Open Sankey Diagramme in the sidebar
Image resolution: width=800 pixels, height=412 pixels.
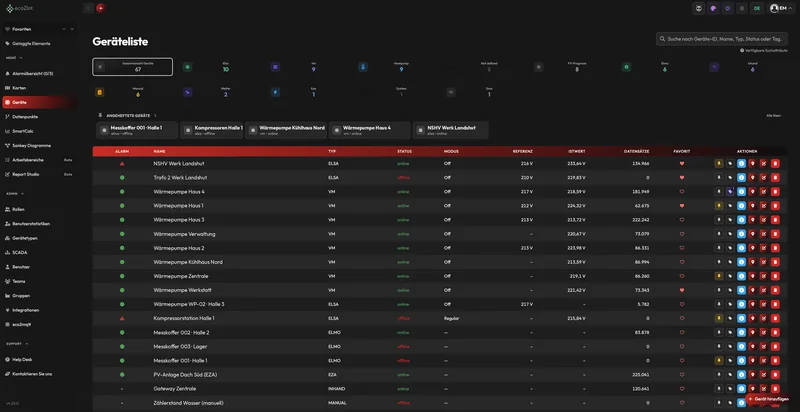(31, 145)
